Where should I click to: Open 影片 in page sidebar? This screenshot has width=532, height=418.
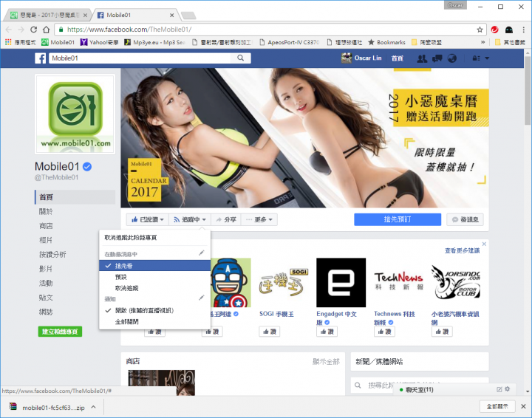[x=46, y=269]
